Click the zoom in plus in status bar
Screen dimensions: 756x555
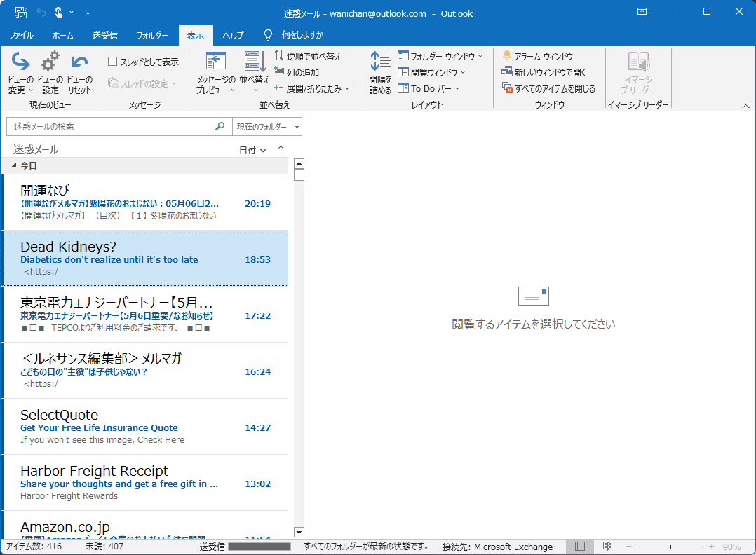[712, 547]
